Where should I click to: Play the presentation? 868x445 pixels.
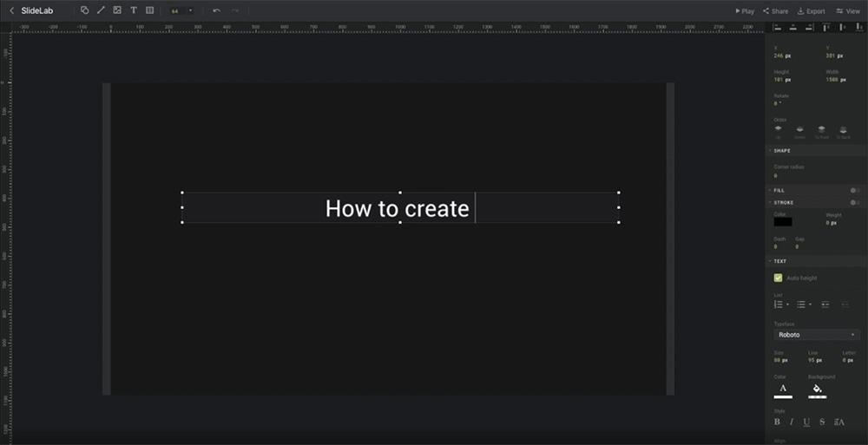[745, 11]
